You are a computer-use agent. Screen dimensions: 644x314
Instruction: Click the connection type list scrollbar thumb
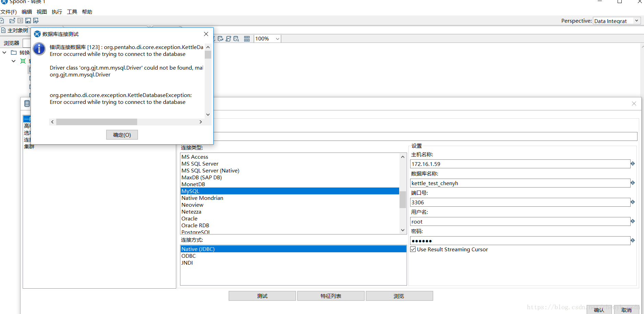point(403,200)
